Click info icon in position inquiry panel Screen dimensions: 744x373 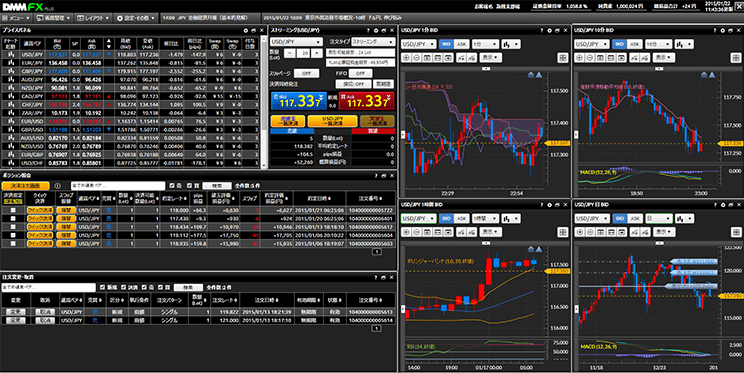[x=57, y=186]
